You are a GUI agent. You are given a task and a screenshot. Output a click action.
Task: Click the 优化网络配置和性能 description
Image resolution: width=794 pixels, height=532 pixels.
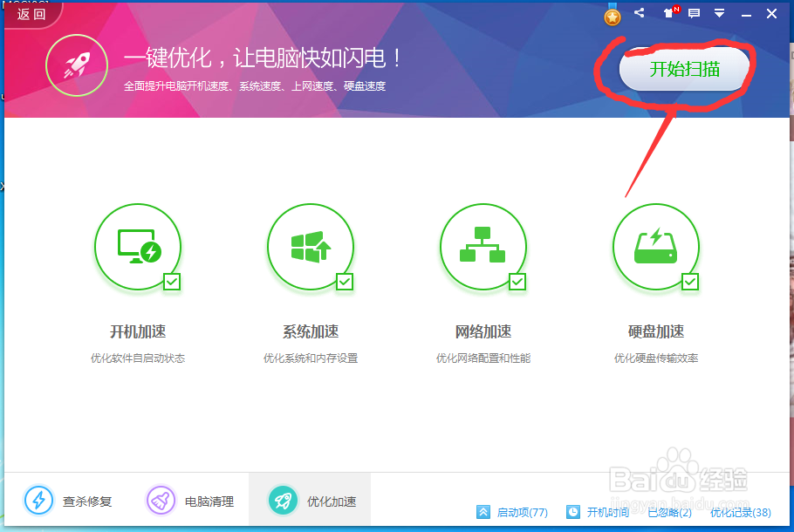tap(483, 358)
